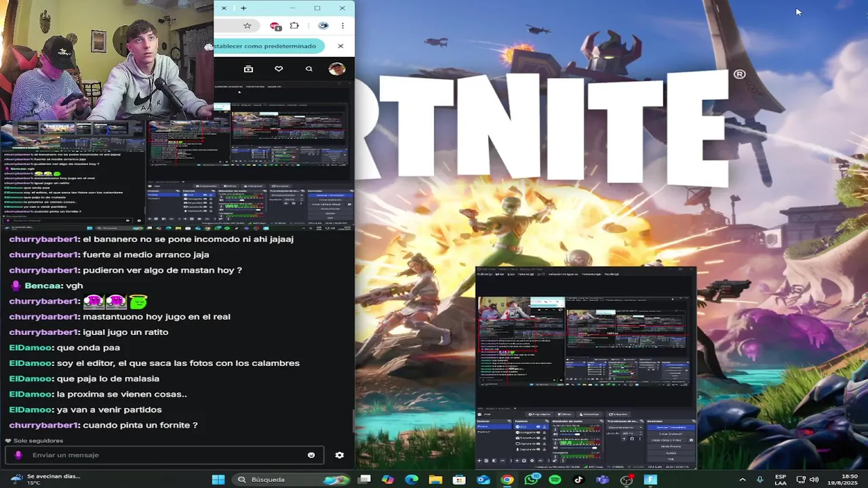Click Propiedades button in OBS

pos(539,414)
